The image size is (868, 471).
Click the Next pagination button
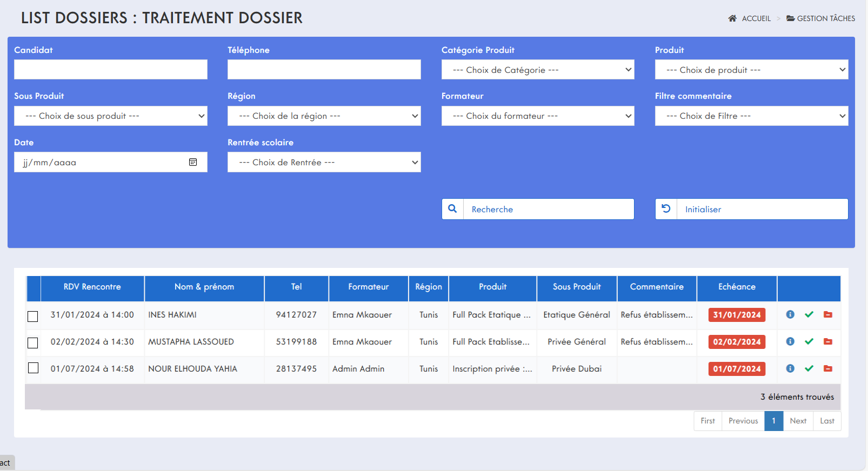798,421
